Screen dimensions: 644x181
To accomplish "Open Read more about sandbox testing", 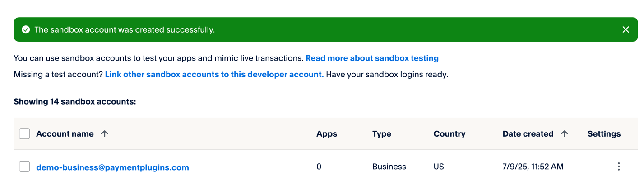I will coord(372,58).
